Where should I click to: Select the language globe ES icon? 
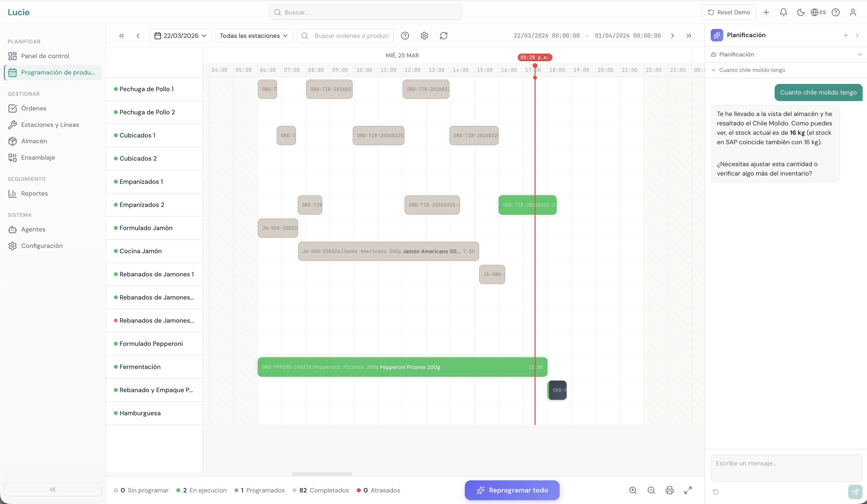(x=818, y=12)
